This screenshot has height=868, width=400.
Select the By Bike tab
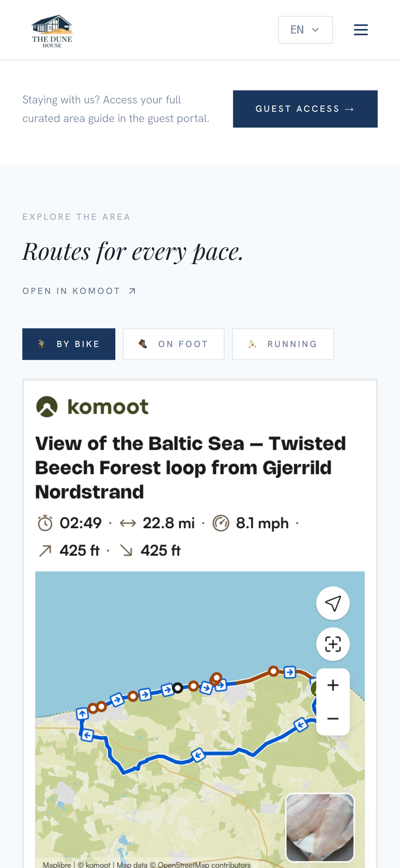(69, 344)
